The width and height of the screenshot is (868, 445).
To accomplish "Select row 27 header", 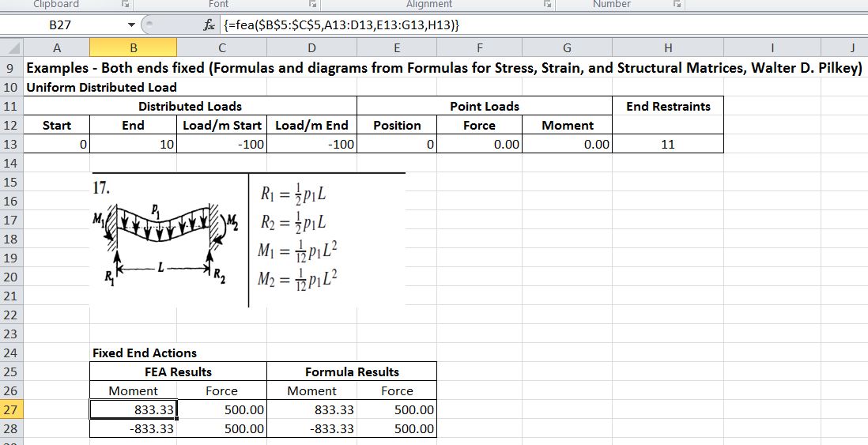I will point(12,409).
